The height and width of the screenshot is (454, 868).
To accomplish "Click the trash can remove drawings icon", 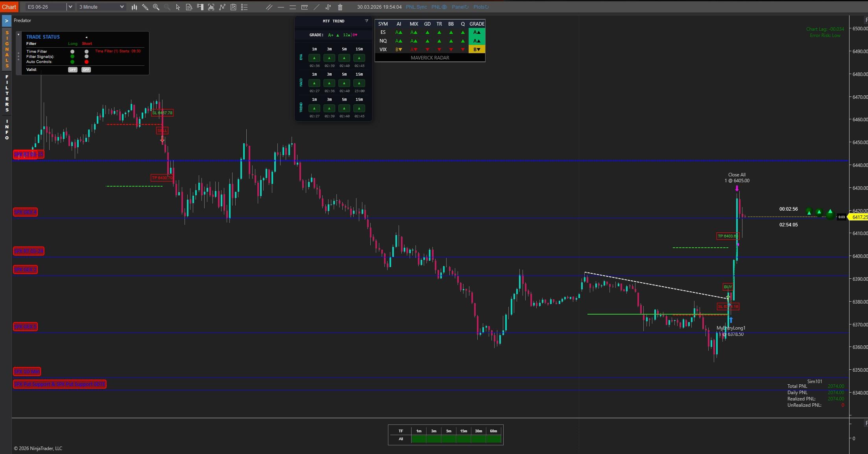I will (340, 7).
